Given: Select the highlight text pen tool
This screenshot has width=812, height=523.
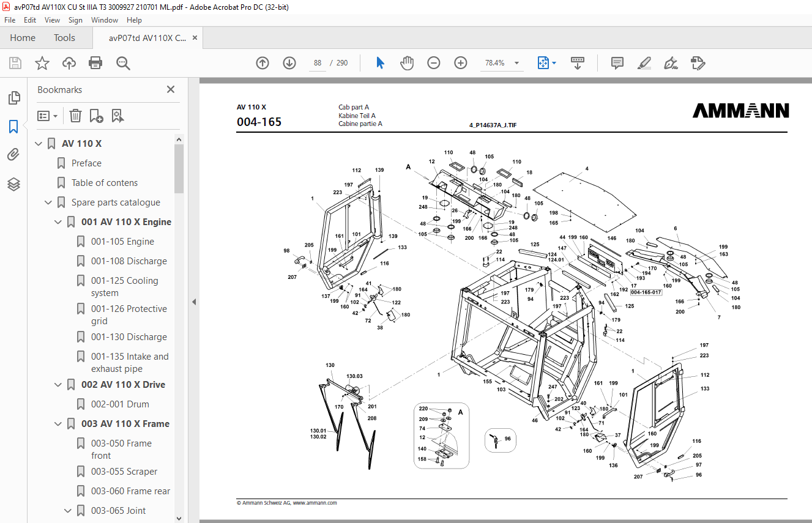Looking at the screenshot, I should (x=644, y=63).
